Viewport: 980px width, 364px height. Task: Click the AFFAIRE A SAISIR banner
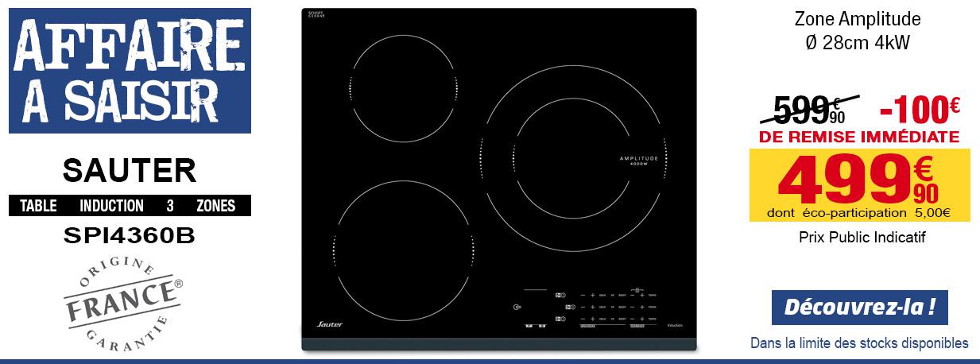click(130, 71)
